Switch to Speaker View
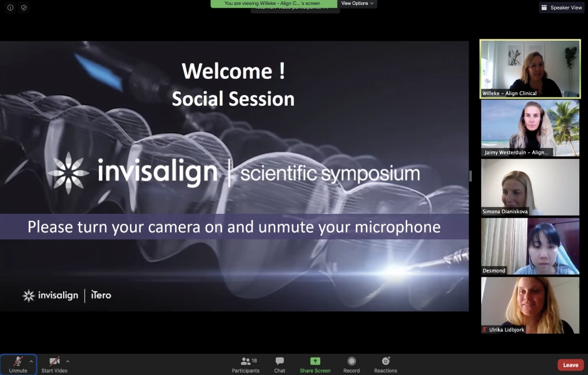 pos(562,7)
